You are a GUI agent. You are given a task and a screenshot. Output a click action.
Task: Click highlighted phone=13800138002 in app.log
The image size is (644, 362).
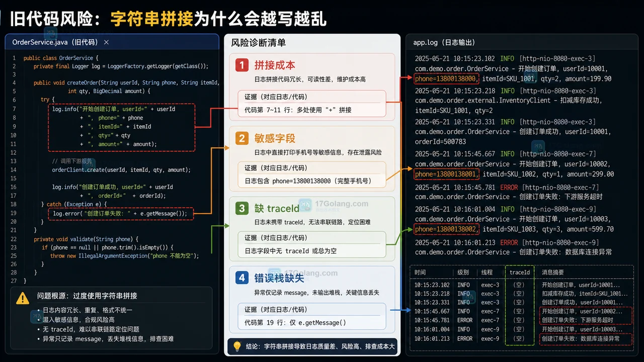[x=447, y=229]
